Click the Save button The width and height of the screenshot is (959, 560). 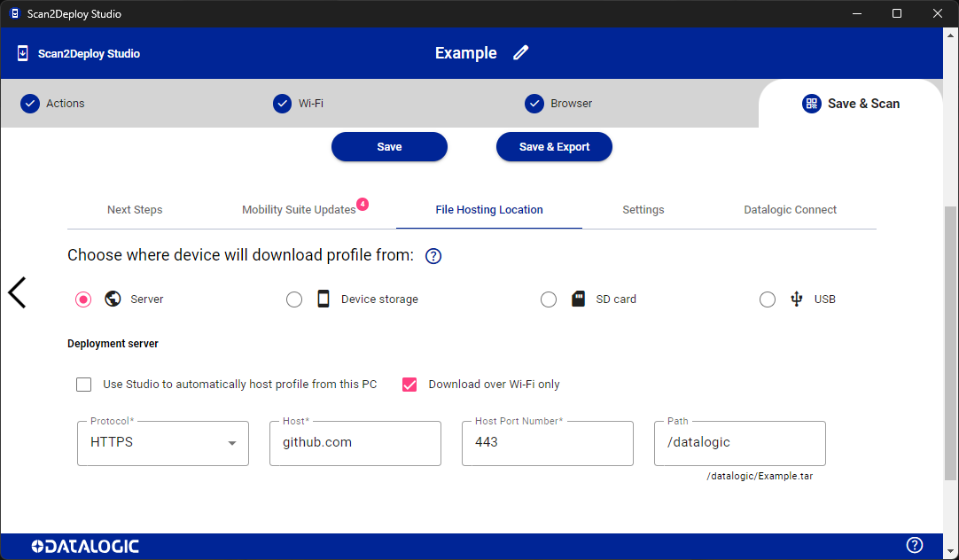[x=390, y=147]
